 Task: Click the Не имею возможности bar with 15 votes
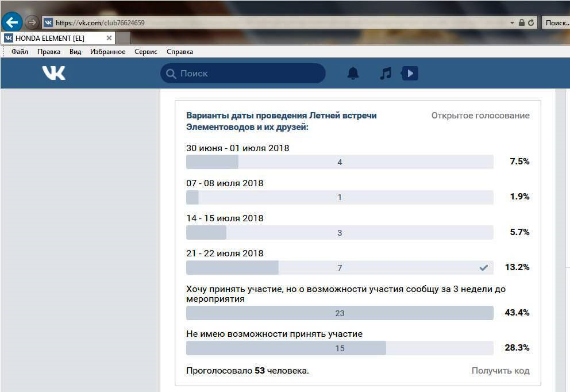340,348
